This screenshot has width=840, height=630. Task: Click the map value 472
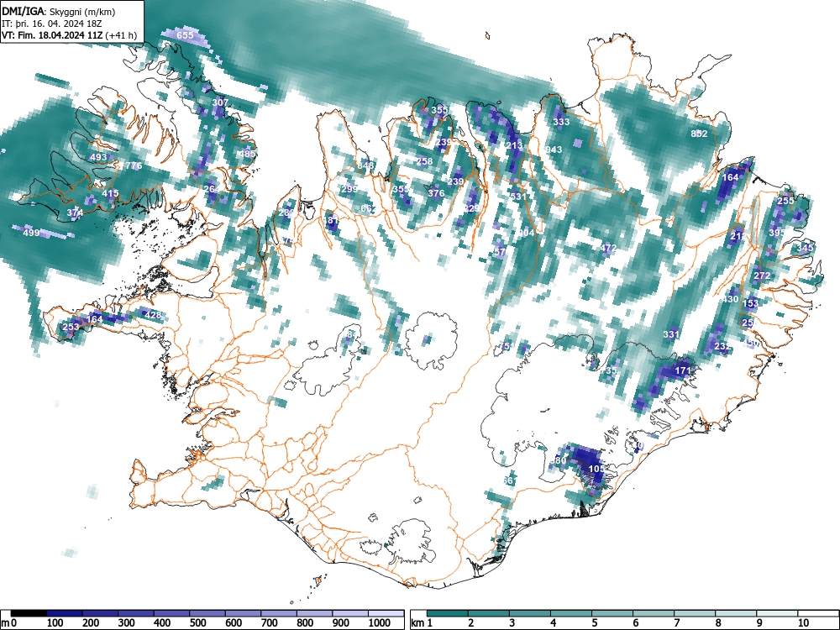(608, 248)
